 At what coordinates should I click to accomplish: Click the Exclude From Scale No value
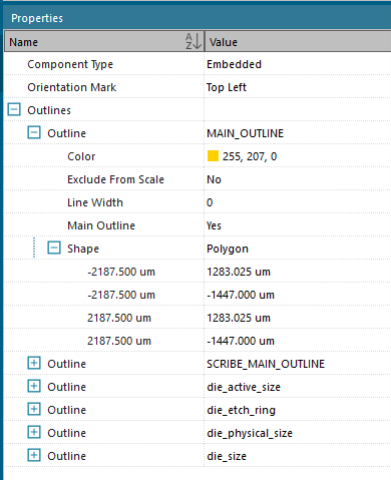[214, 179]
